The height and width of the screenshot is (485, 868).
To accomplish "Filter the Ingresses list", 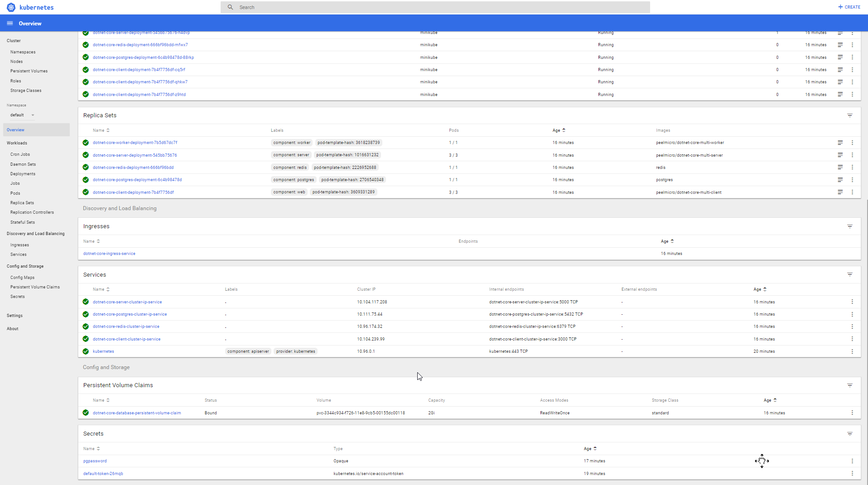I will [x=850, y=226].
